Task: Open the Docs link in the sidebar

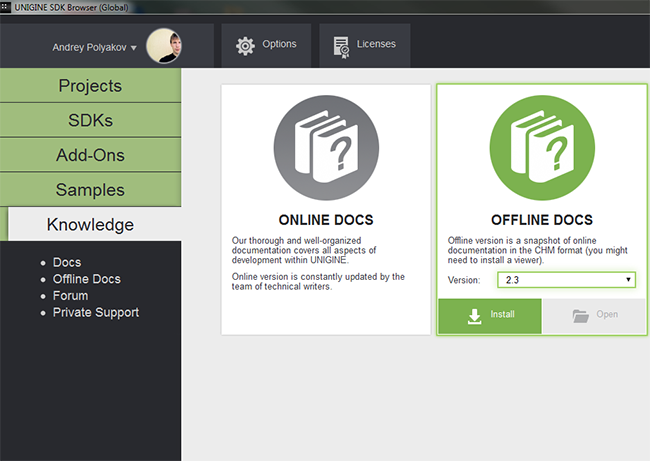Action: [x=67, y=262]
